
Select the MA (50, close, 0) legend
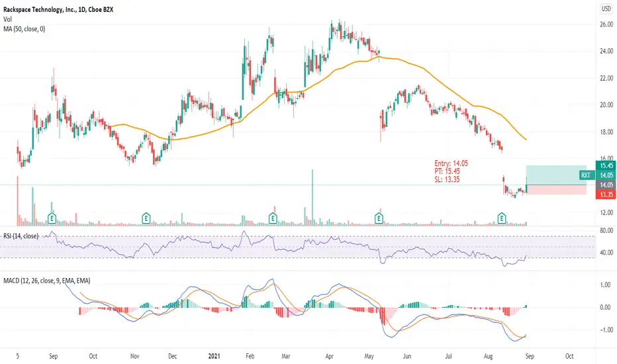click(x=24, y=28)
